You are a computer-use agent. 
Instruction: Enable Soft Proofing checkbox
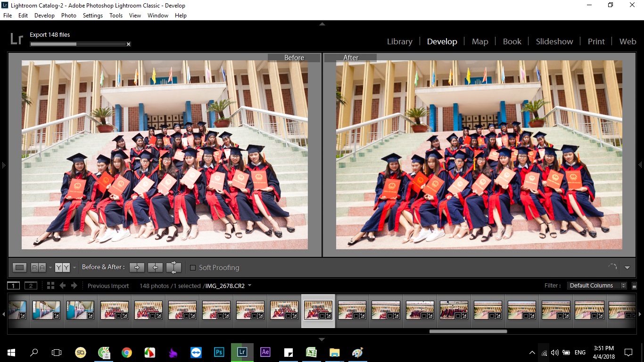point(192,268)
